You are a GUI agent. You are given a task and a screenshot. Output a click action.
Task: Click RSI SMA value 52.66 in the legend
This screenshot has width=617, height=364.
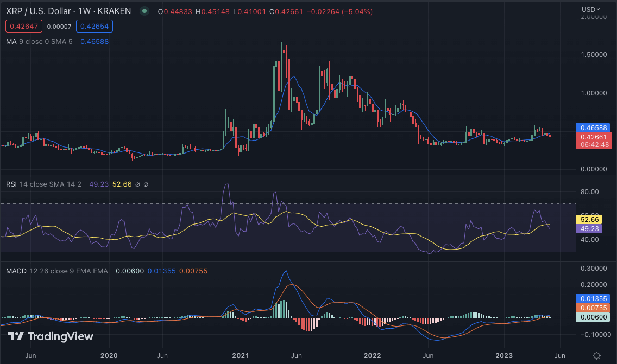click(x=122, y=184)
